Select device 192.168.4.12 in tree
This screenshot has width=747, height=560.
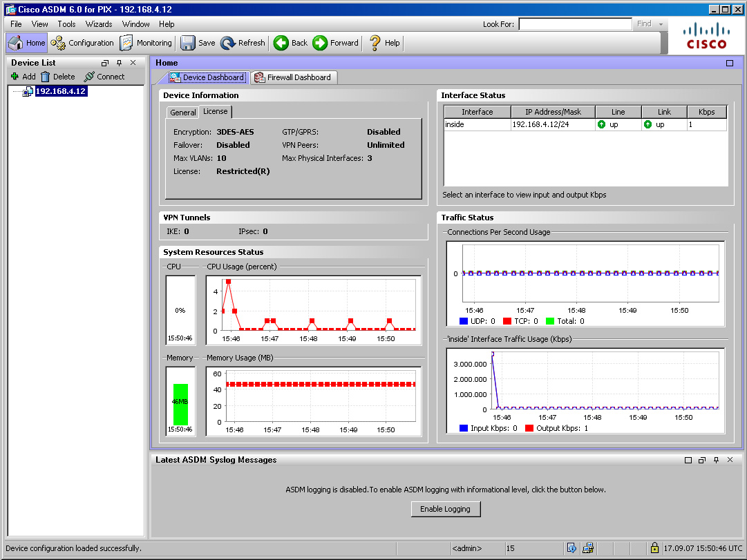[60, 91]
